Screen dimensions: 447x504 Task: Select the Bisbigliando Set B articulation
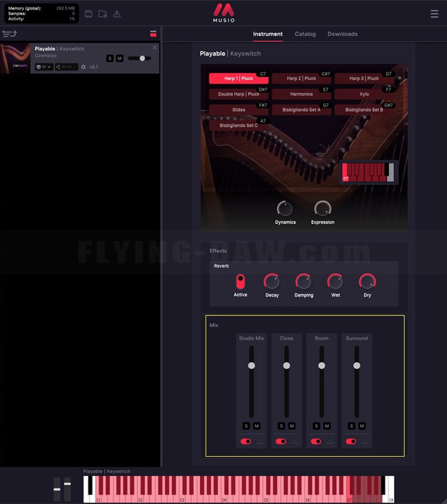click(364, 110)
